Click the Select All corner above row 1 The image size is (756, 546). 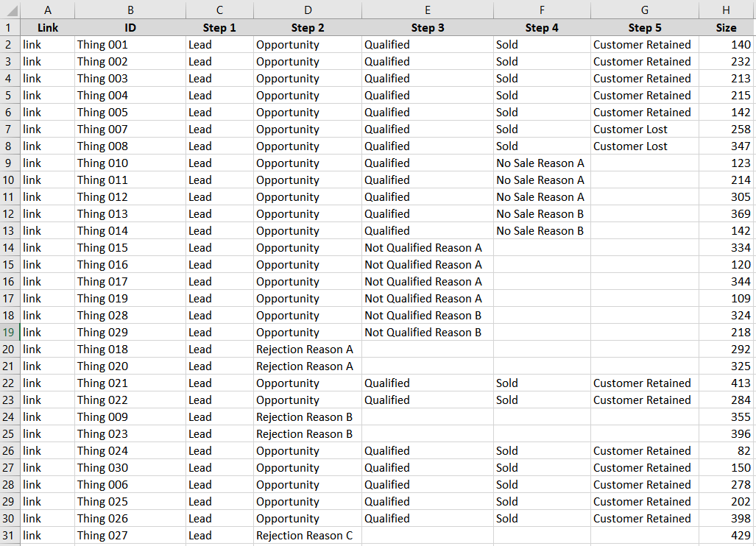pos(8,10)
